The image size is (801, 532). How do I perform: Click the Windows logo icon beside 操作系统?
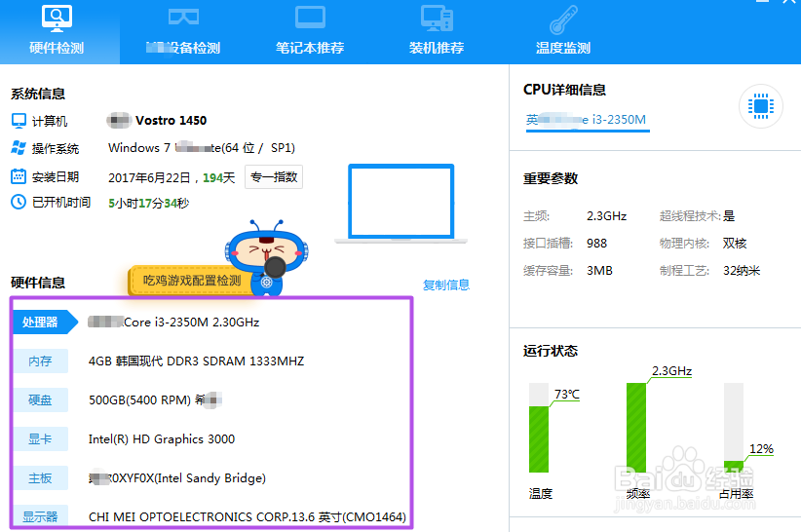coord(19,148)
